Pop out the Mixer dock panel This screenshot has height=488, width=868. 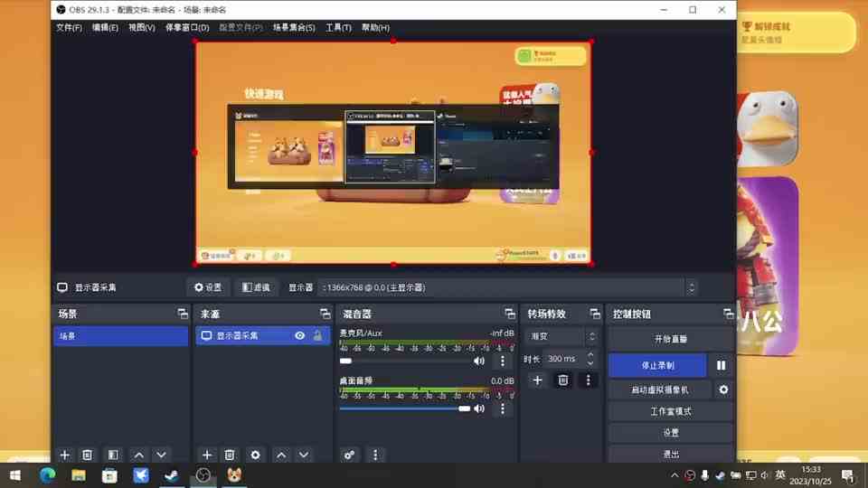(x=510, y=314)
